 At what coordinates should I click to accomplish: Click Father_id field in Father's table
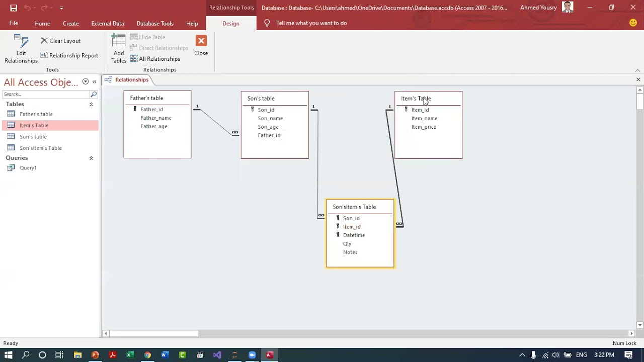click(151, 110)
